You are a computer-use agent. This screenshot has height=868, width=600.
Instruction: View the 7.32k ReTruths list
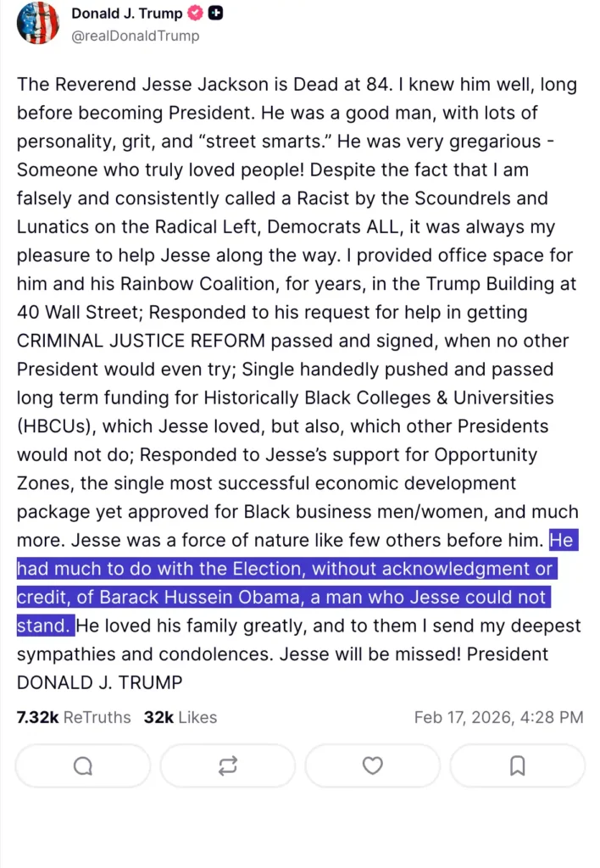(x=74, y=717)
